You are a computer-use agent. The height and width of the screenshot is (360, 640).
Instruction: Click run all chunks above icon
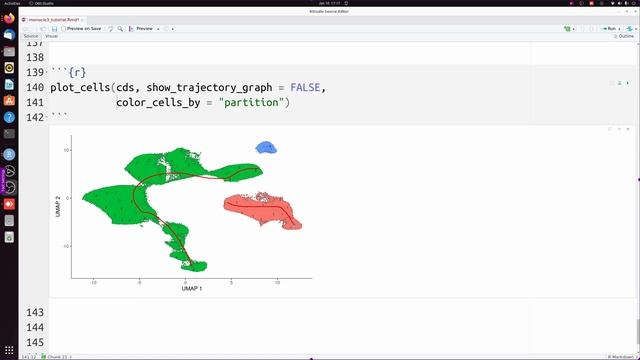tap(620, 83)
